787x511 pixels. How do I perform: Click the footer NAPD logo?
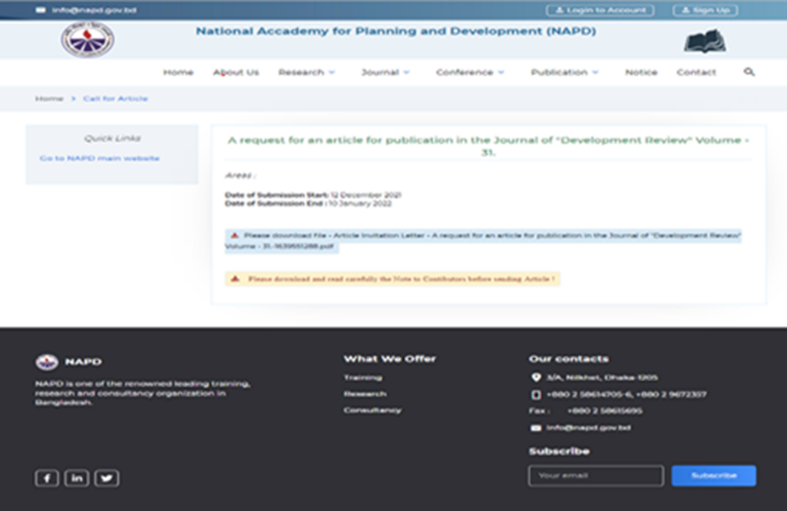coord(47,361)
